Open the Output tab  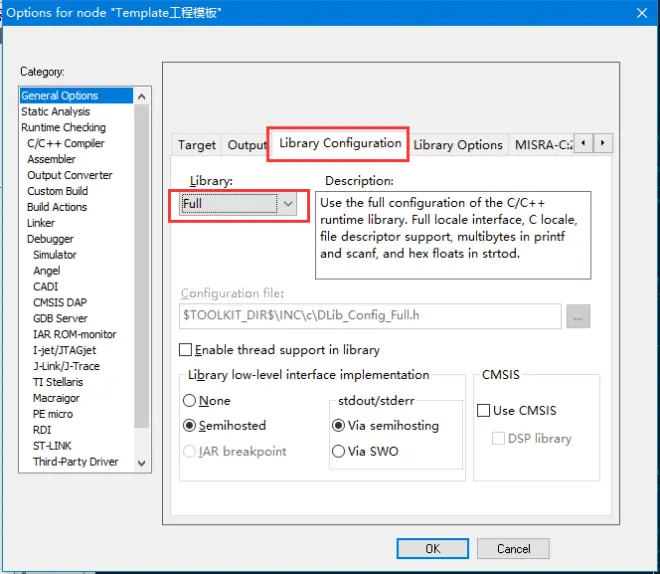point(247,145)
